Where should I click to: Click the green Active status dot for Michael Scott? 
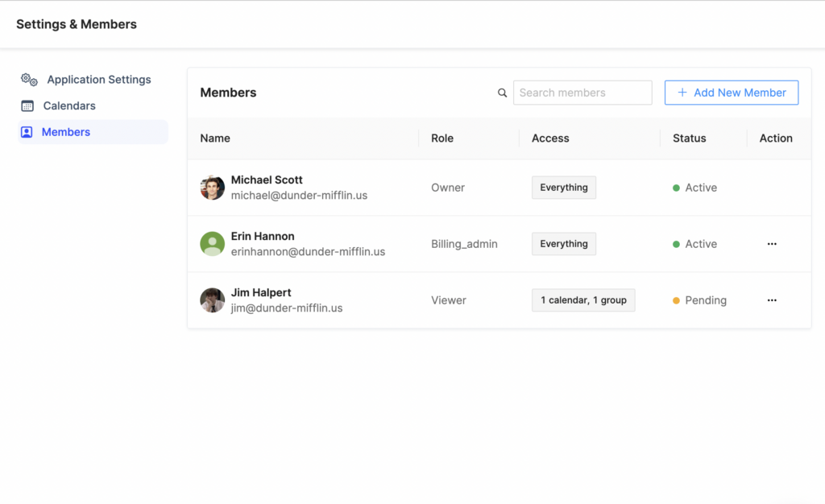[x=678, y=187]
